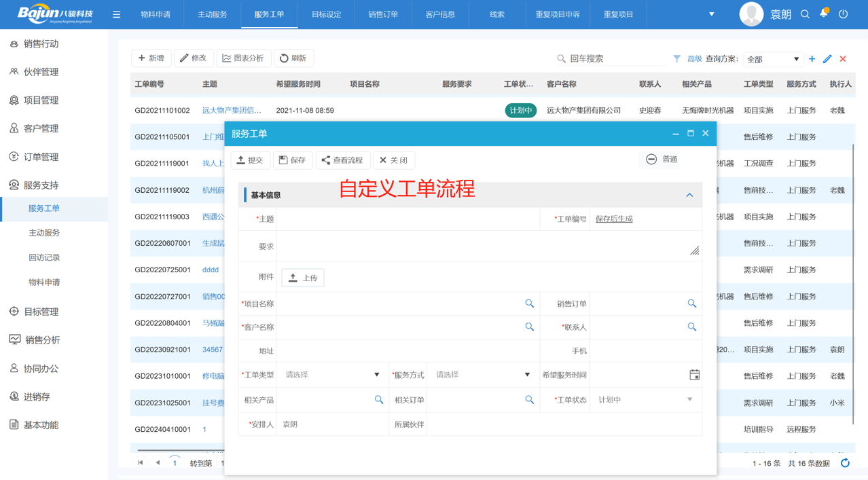Click the blue plus add query scheme icon

[812, 59]
